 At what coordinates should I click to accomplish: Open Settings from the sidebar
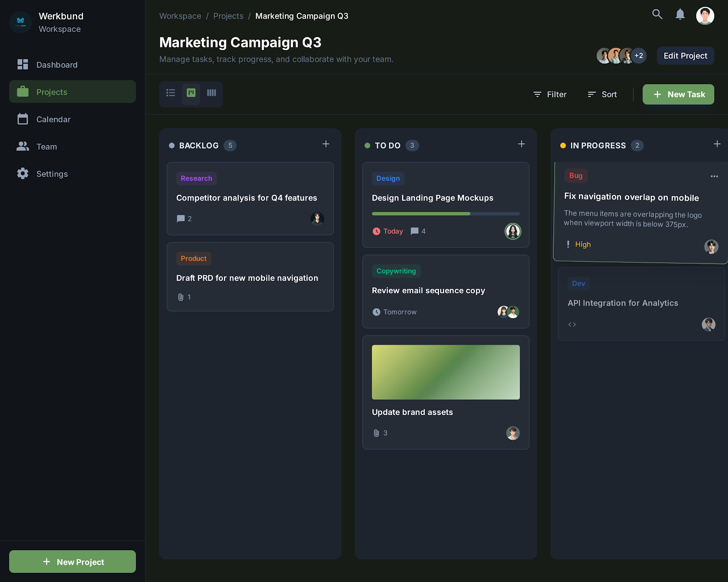tap(52, 174)
